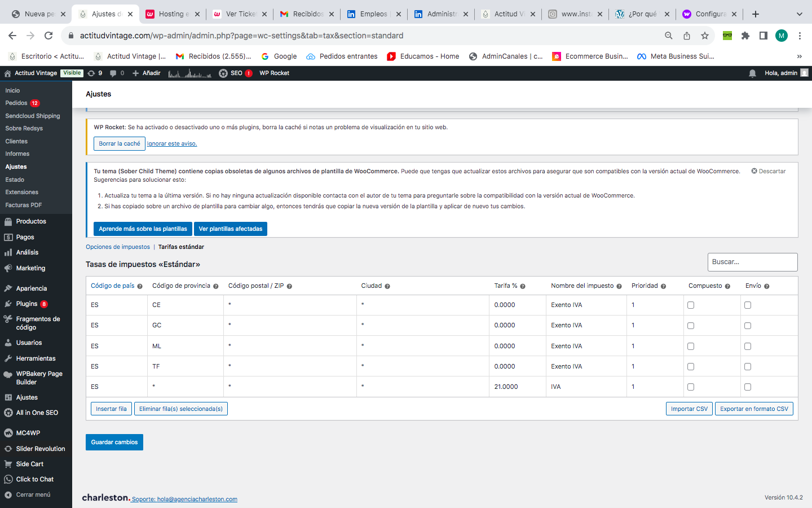Toggle Envío checkbox for IVA 21% row
The width and height of the screenshot is (812, 508).
[x=748, y=387]
